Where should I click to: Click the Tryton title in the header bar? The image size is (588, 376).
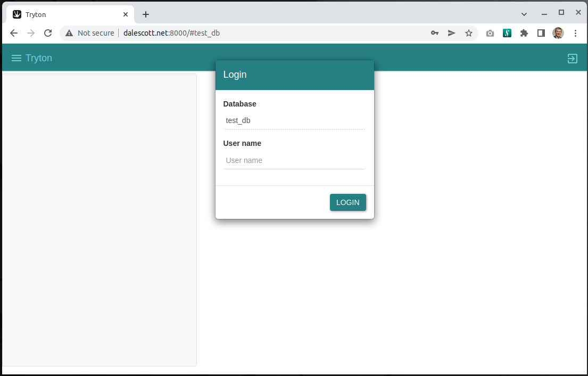click(38, 58)
